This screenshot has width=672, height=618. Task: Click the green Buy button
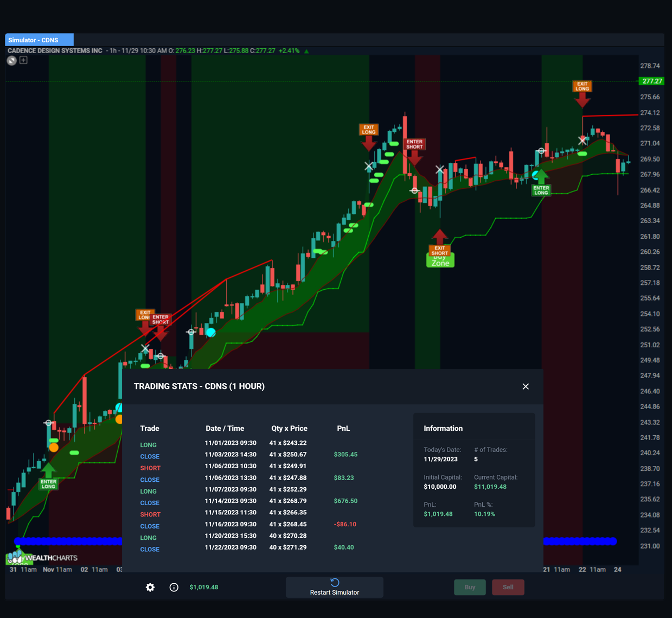click(470, 587)
